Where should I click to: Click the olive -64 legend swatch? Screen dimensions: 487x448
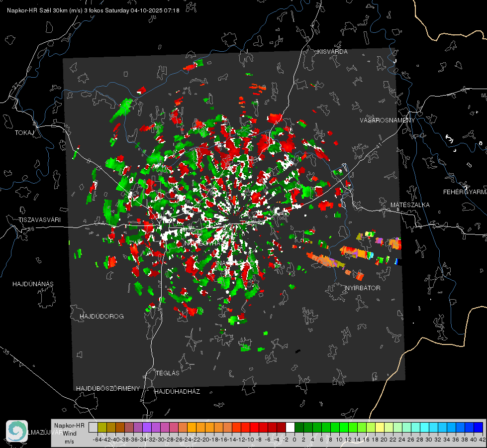coord(102,427)
